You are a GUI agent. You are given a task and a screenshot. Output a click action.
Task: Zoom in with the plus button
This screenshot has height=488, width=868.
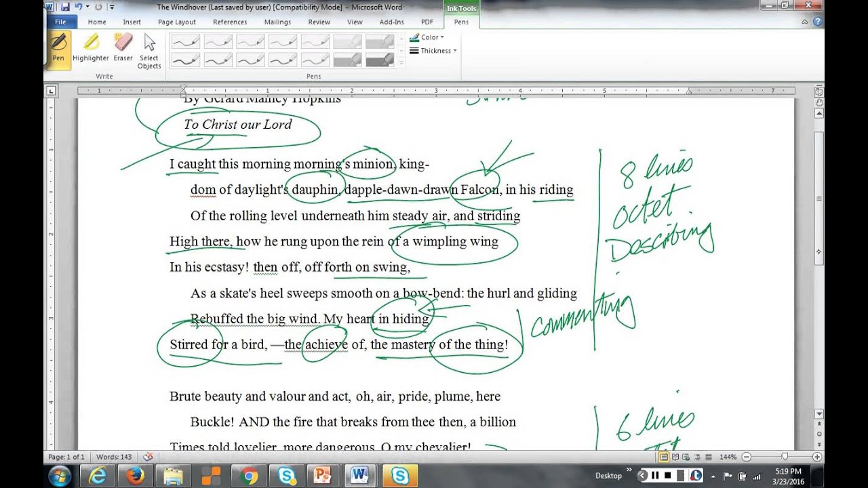click(x=817, y=457)
